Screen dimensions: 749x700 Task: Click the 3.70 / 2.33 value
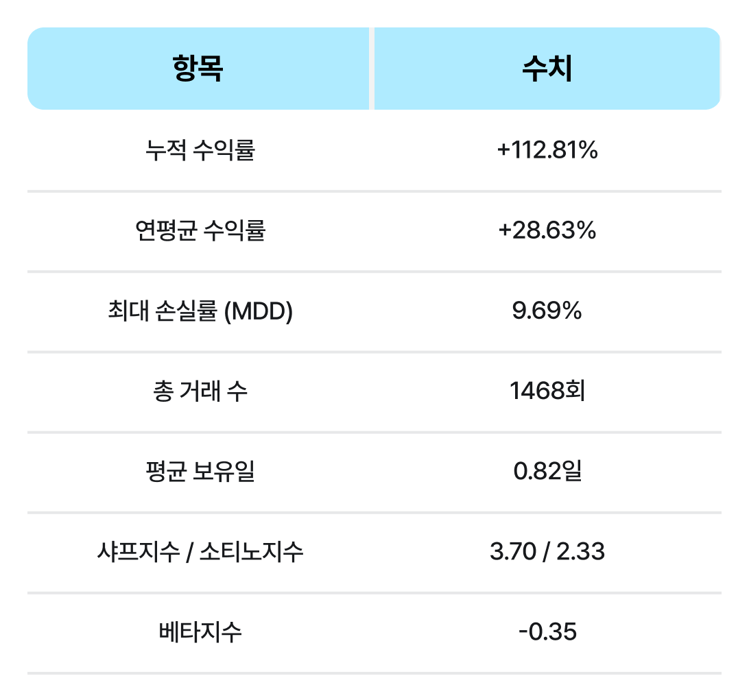click(x=547, y=551)
